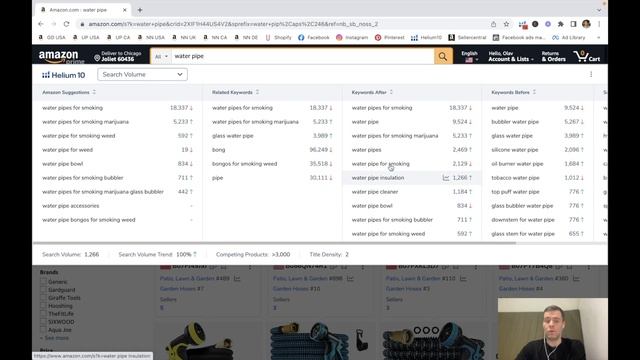Click keyword bubbler water pipe
640x360 pixels.
coord(515,122)
